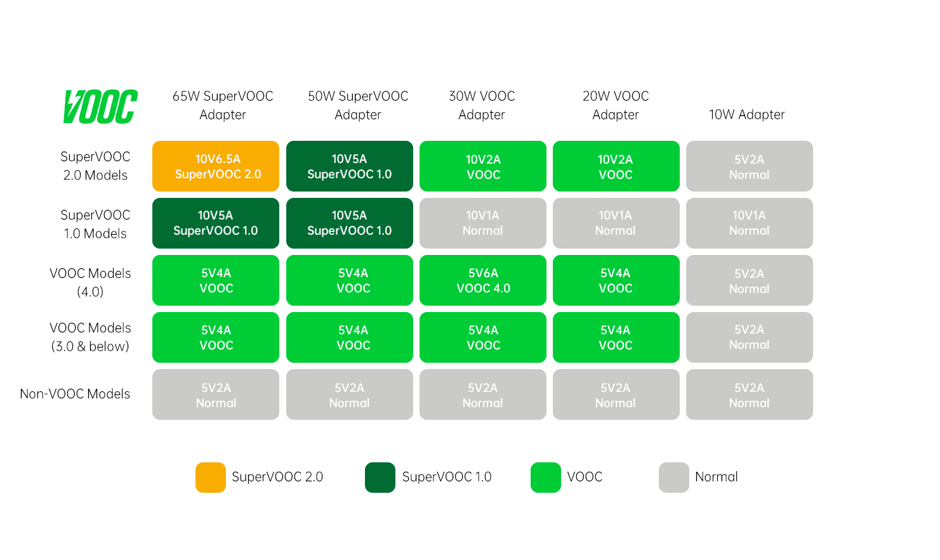Click the 20W VOOC Adapter column header
The height and width of the screenshot is (560, 940).
(616, 105)
